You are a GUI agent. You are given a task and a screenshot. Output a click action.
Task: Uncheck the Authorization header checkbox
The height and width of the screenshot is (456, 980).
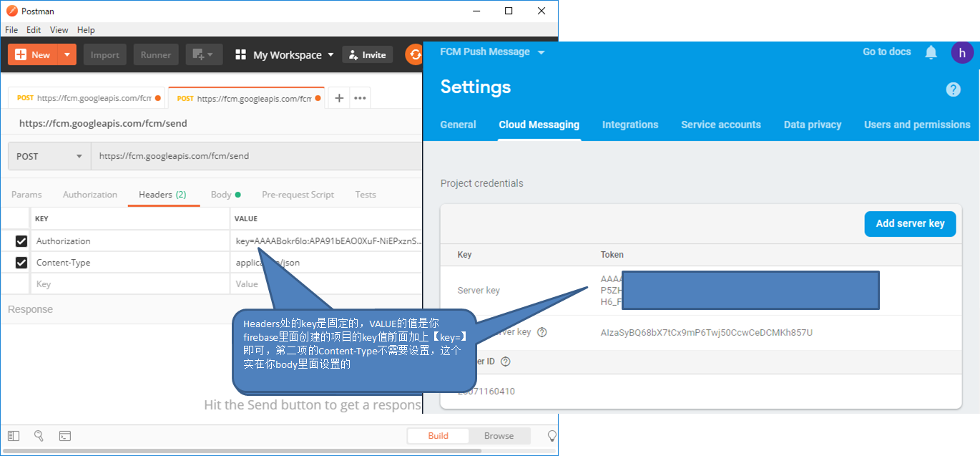(21, 241)
